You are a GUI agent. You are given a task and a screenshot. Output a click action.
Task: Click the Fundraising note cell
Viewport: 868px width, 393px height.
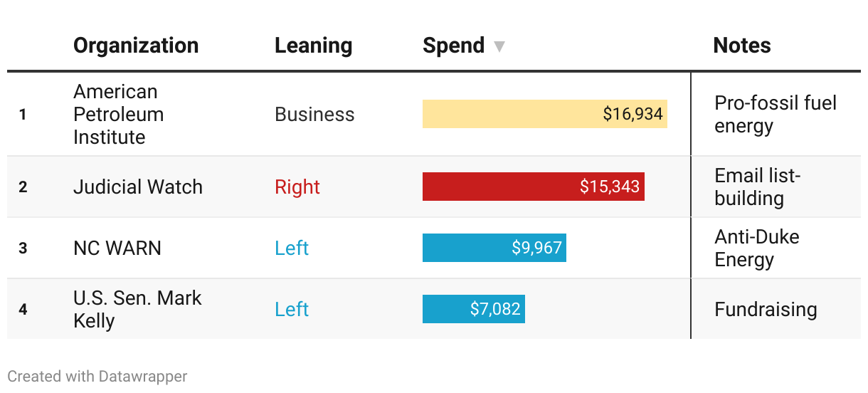(766, 309)
